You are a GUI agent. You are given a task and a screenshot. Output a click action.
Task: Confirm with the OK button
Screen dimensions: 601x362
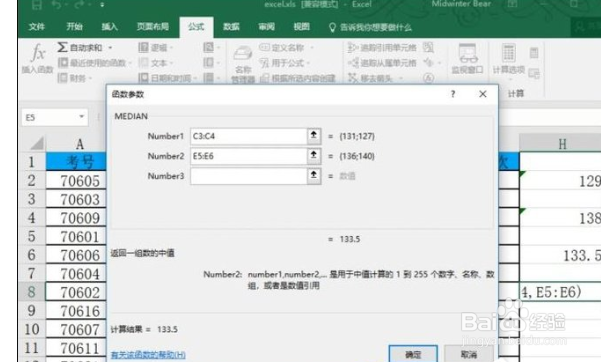point(413,354)
